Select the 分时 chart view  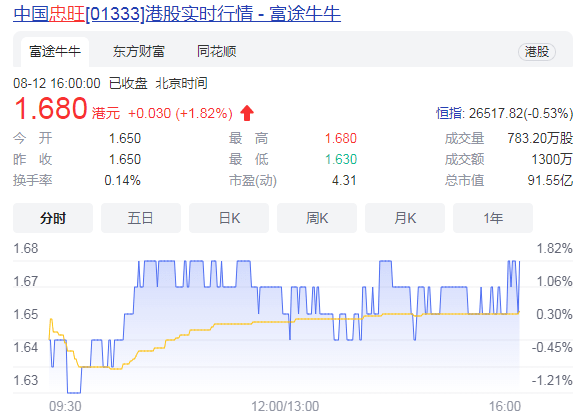click(x=53, y=218)
